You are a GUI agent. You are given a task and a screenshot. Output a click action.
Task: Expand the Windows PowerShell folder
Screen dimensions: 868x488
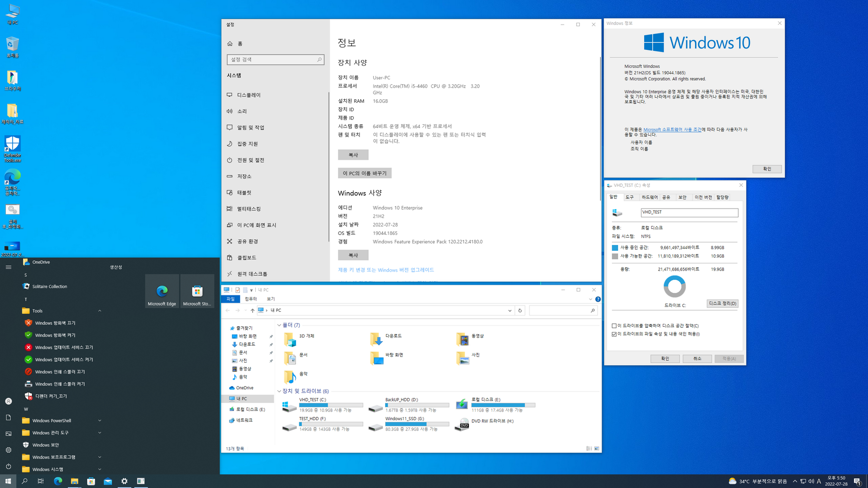click(100, 421)
